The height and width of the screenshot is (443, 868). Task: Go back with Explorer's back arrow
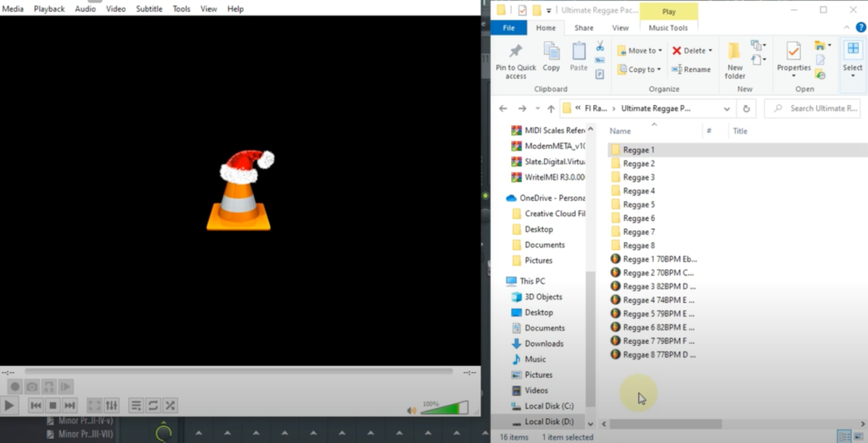(x=503, y=108)
